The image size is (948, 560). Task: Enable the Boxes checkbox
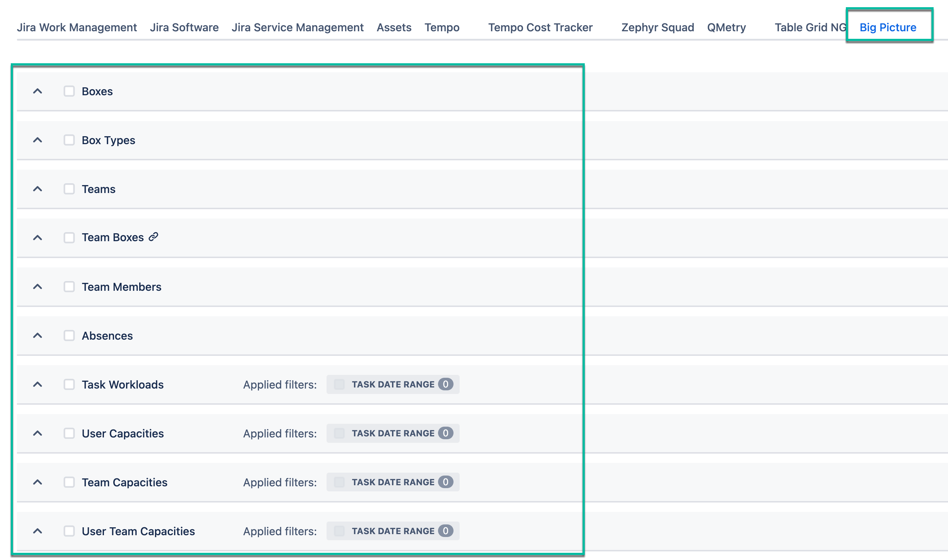tap(69, 91)
